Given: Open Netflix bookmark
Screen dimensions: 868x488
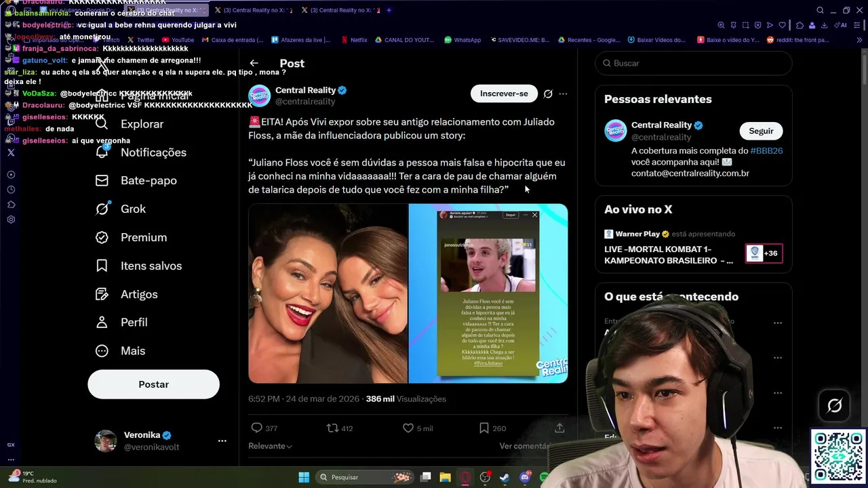Looking at the screenshot, I should tap(355, 40).
